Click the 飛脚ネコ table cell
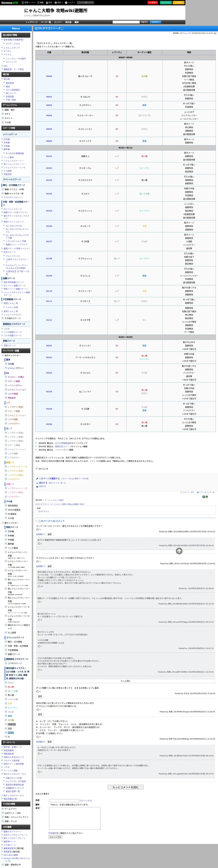 [x=85, y=156]
